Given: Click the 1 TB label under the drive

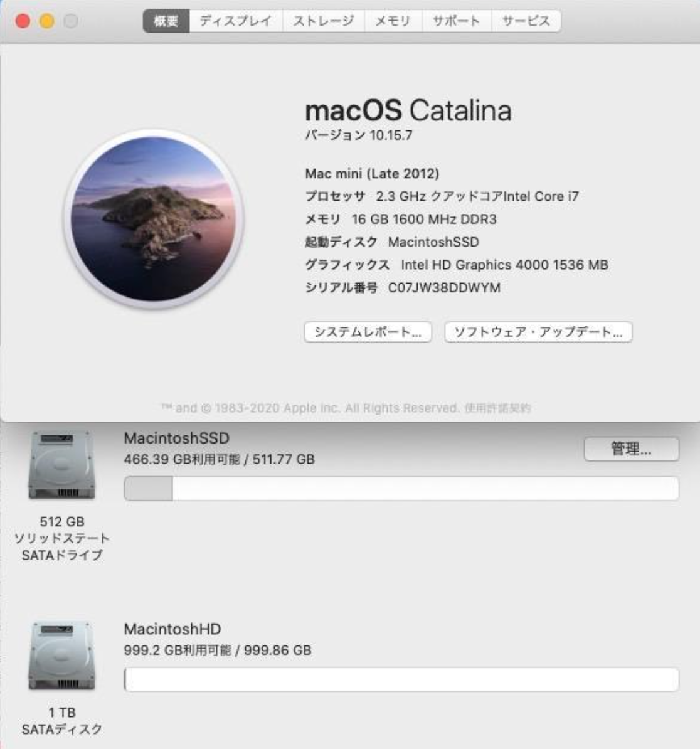Looking at the screenshot, I should (x=62, y=712).
